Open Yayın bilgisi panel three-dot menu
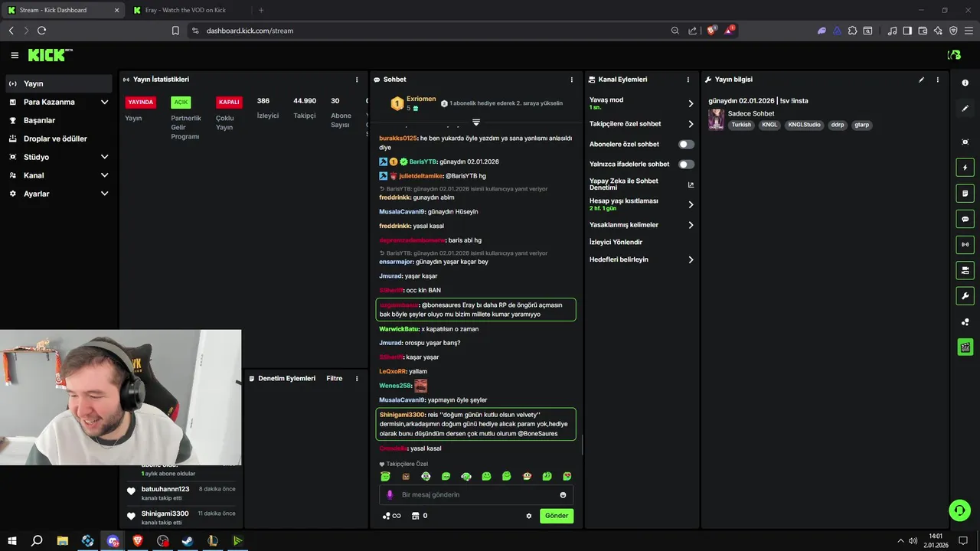980x551 pixels. pyautogui.click(x=937, y=80)
